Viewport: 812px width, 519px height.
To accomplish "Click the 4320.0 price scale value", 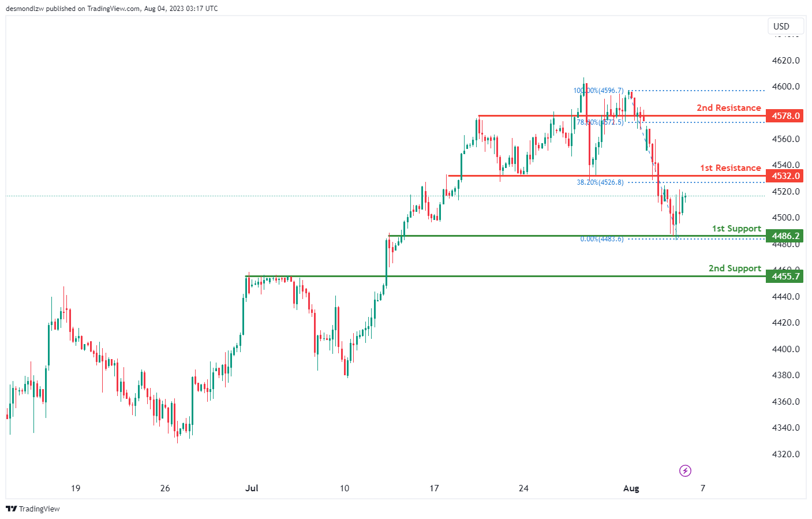I will pyautogui.click(x=785, y=454).
